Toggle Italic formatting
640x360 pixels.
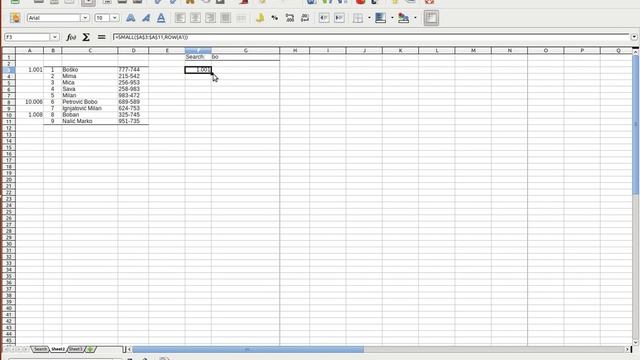pyautogui.click(x=146, y=18)
